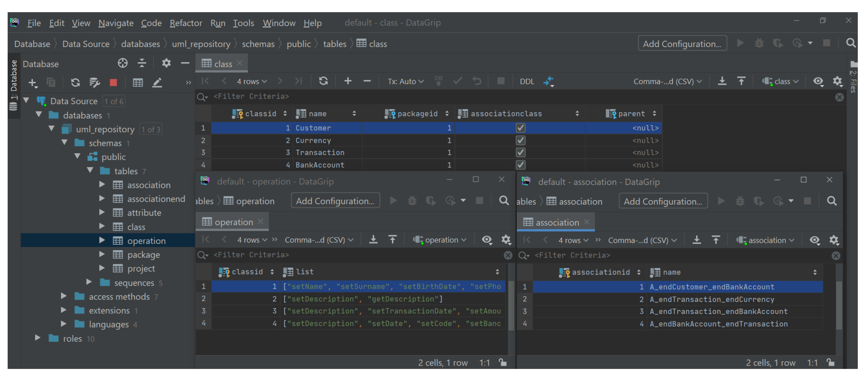The height and width of the screenshot is (378, 868).
Task: Click the Filter Criteria field in class table
Action: click(251, 96)
